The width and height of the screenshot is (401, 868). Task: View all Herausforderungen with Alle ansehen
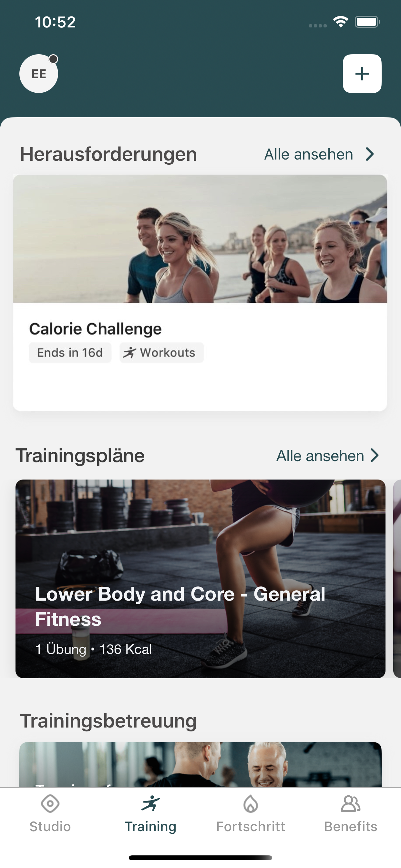pos(309,154)
